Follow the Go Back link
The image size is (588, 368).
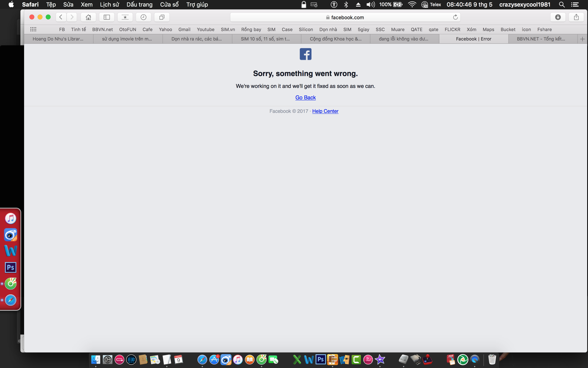[x=305, y=98]
